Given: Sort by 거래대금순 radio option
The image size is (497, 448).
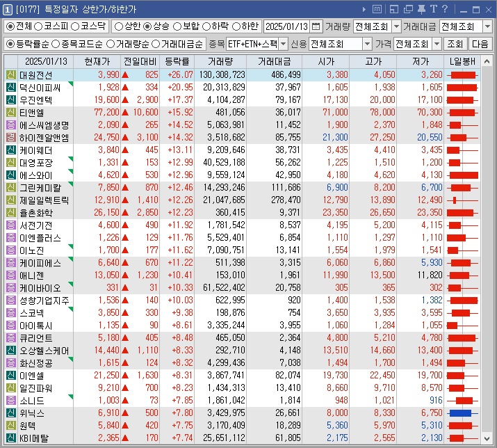Looking at the screenshot, I should click(x=156, y=44).
